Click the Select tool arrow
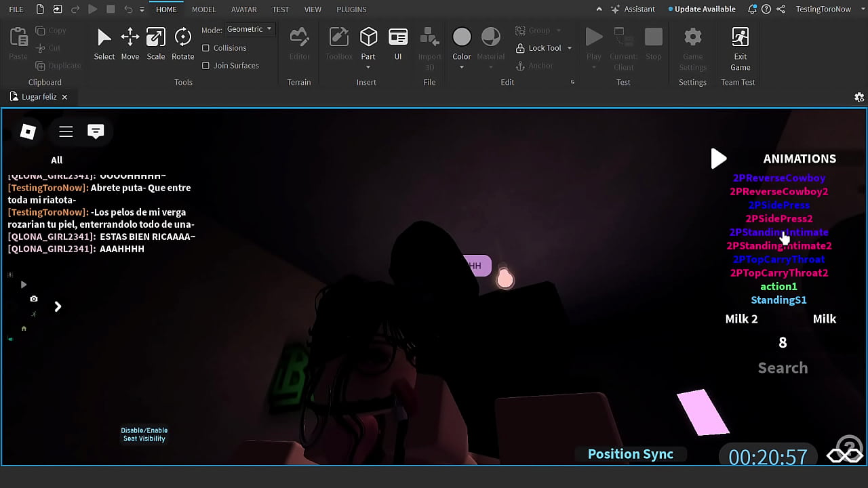This screenshot has width=868, height=488. tap(104, 43)
